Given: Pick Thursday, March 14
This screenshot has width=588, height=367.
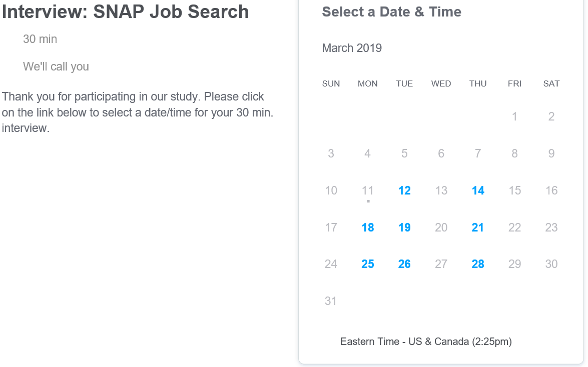Looking at the screenshot, I should point(478,190).
